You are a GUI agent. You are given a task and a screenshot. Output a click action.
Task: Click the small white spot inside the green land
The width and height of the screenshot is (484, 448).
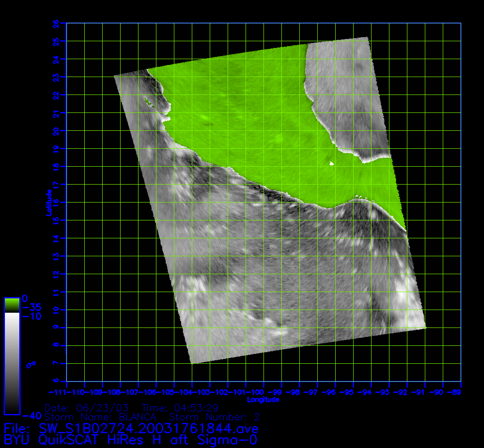(x=332, y=164)
